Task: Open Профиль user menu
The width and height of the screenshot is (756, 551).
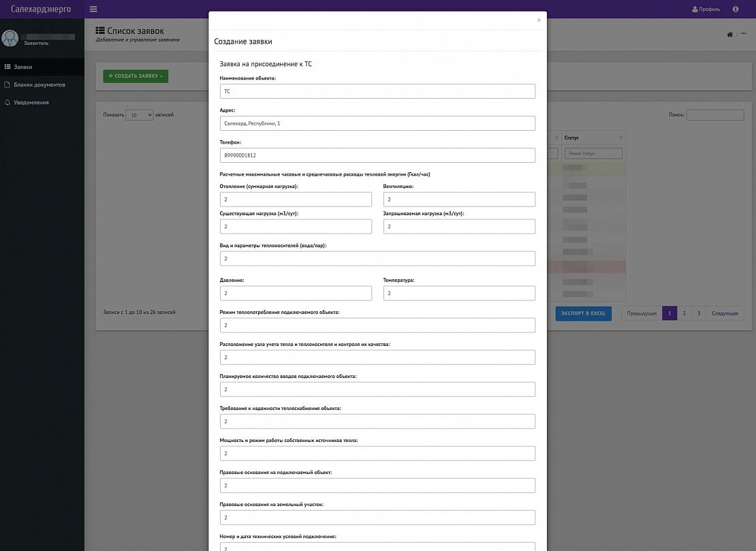Action: (706, 10)
